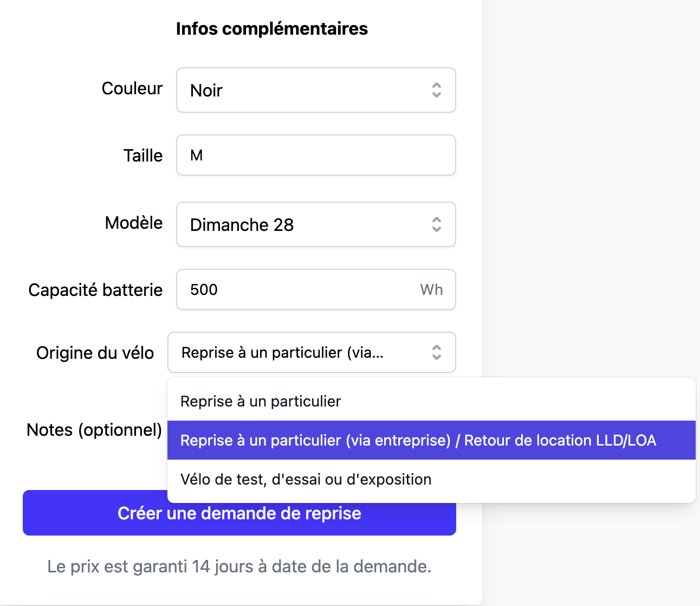Viewport: 700px width, 606px height.
Task: Select the "Reprise à un particulier" option
Action: point(261,402)
